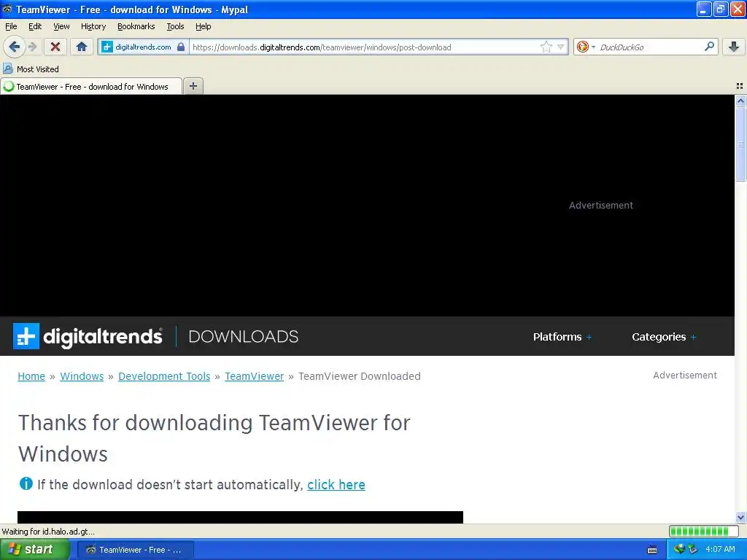This screenshot has width=747, height=560.
Task: Open the DuckDuckGo search engine selector
Action: 585,47
